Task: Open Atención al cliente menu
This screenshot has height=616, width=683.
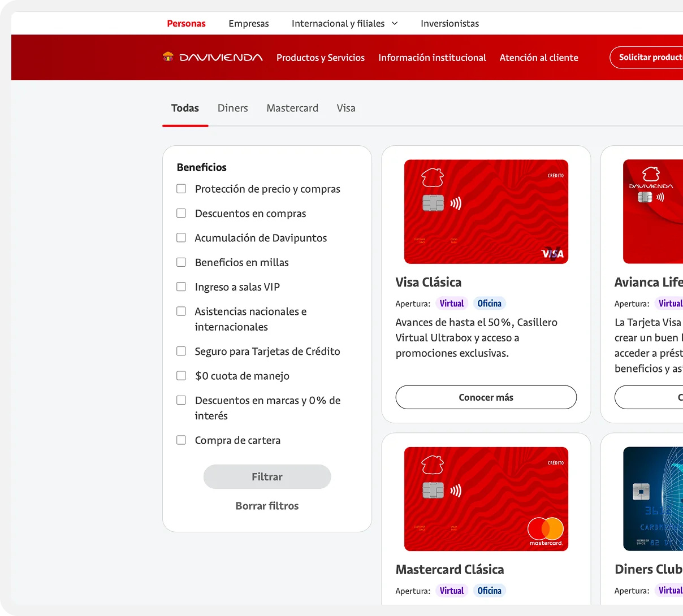Action: point(539,58)
